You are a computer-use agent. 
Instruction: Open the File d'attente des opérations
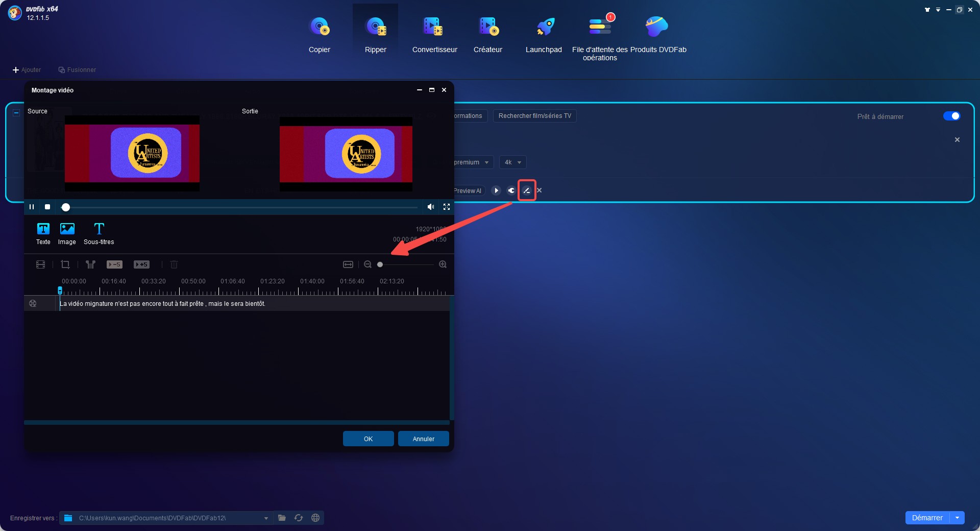click(600, 36)
